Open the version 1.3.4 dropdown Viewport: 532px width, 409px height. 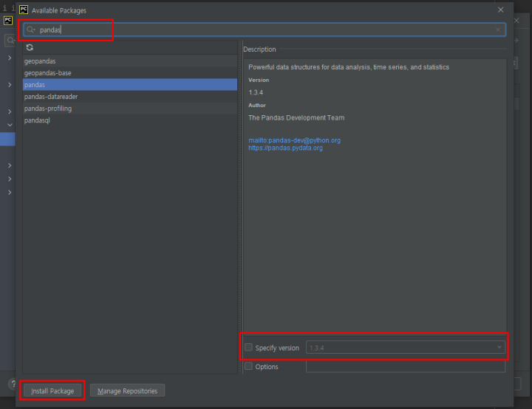pos(405,348)
